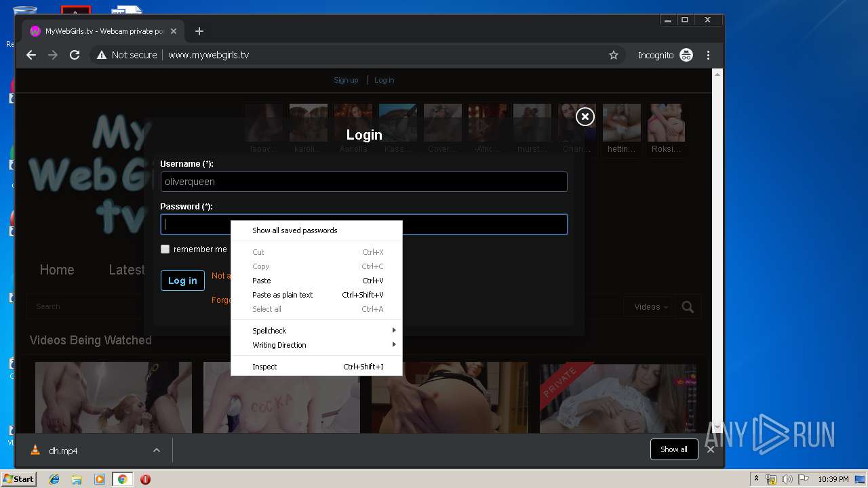Bookmark this page with the star icon
The height and width of the screenshot is (488, 868).
click(614, 55)
